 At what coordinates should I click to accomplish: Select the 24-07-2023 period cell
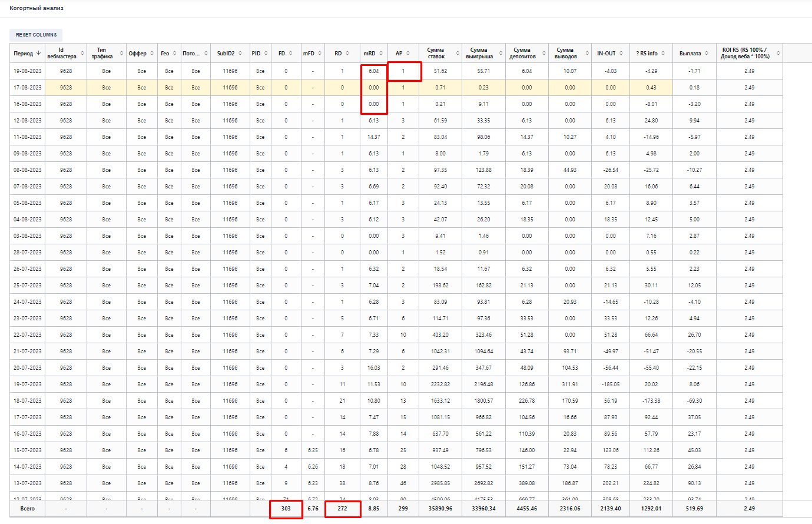pyautogui.click(x=28, y=302)
